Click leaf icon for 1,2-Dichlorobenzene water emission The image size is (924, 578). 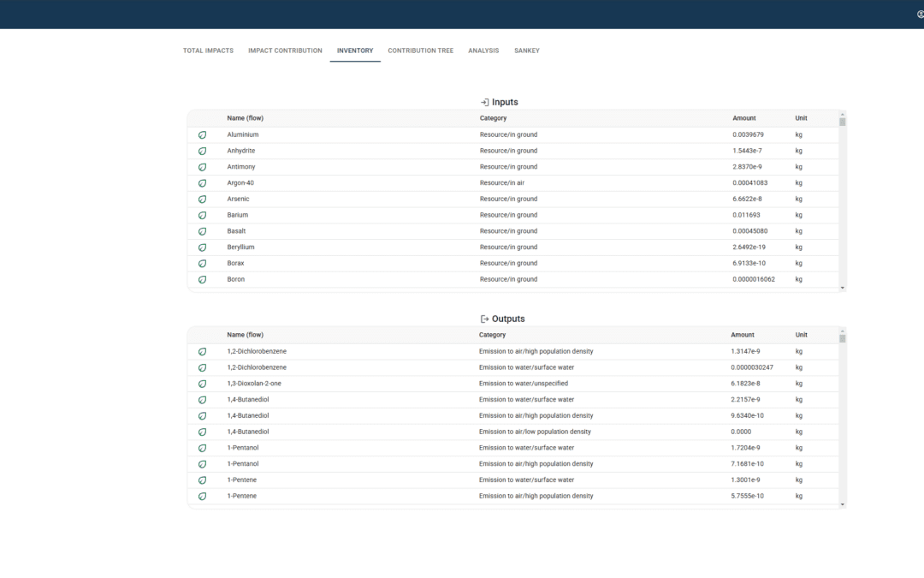pos(202,367)
